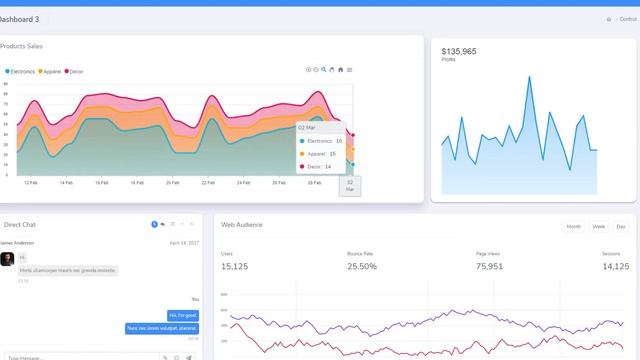Click the send paper-plane icon
The height and width of the screenshot is (360, 640).
pyautogui.click(x=189, y=358)
